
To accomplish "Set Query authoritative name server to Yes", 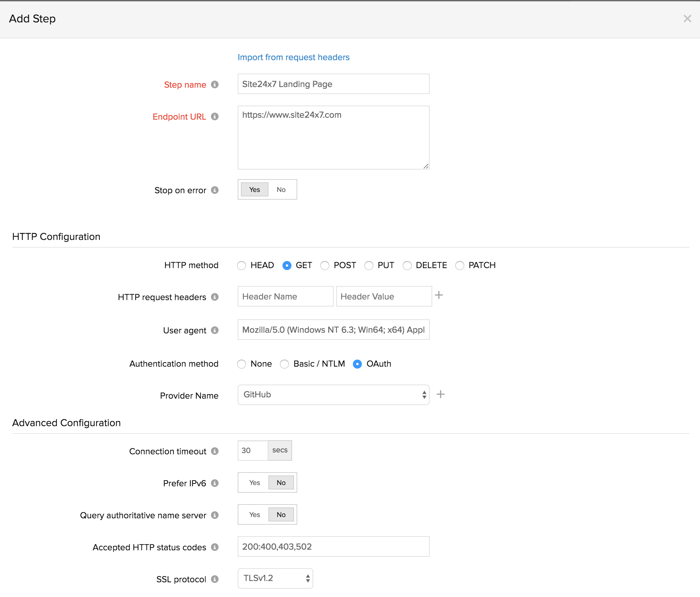I will pos(254,514).
